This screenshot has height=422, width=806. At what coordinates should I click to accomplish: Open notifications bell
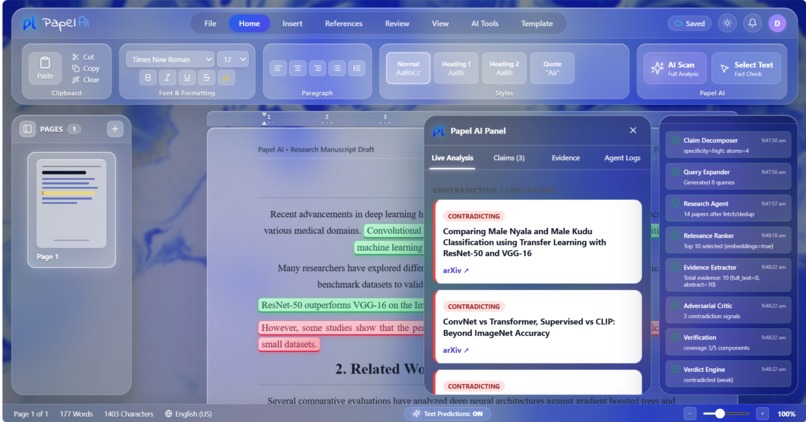[752, 23]
